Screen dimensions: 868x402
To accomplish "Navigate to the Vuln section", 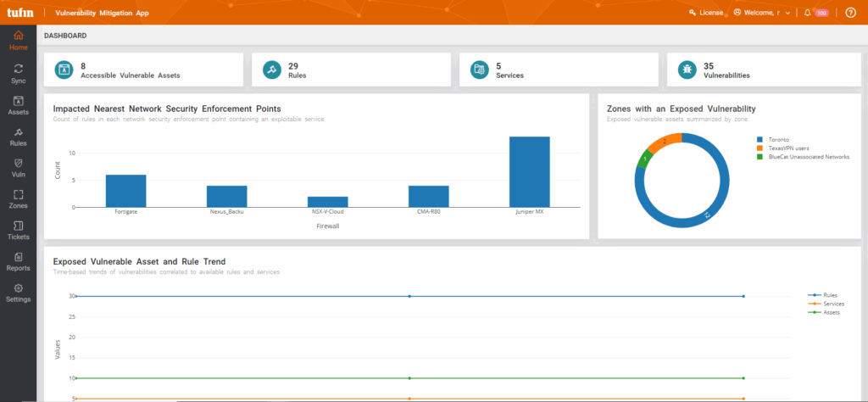I will [18, 167].
